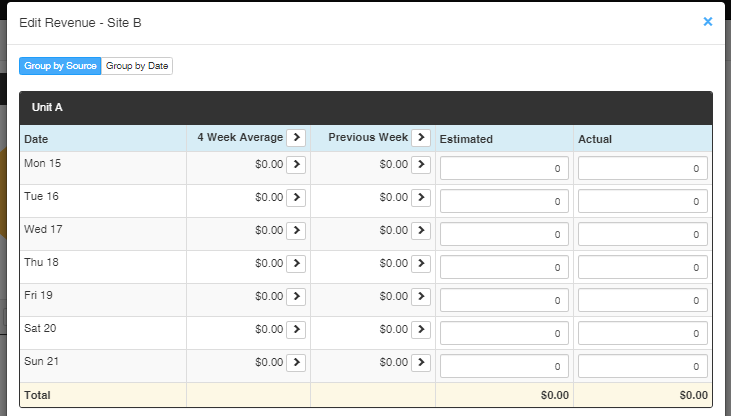Image resolution: width=731 pixels, height=416 pixels.
Task: Close the Edit Revenue dialog
Action: click(x=708, y=21)
